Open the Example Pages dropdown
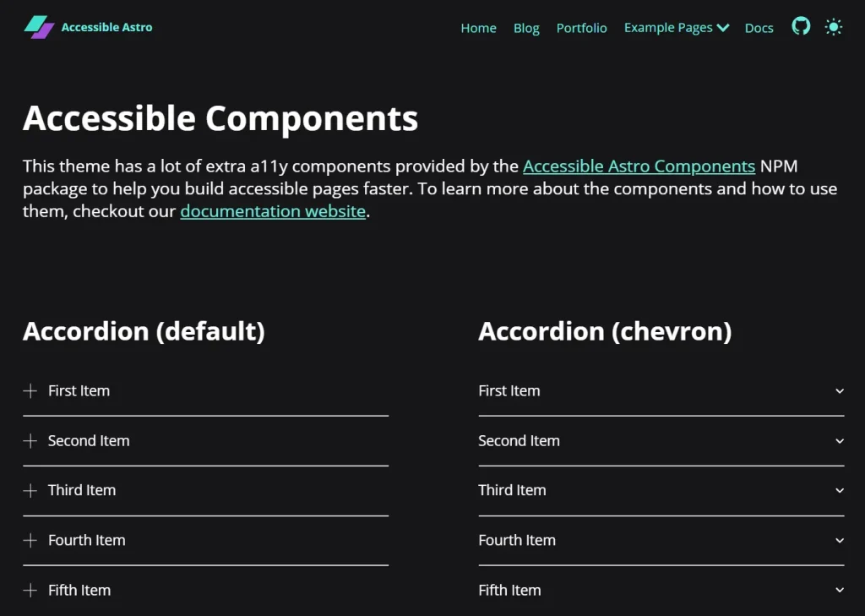Screen dimensions: 865x616 coord(676,27)
